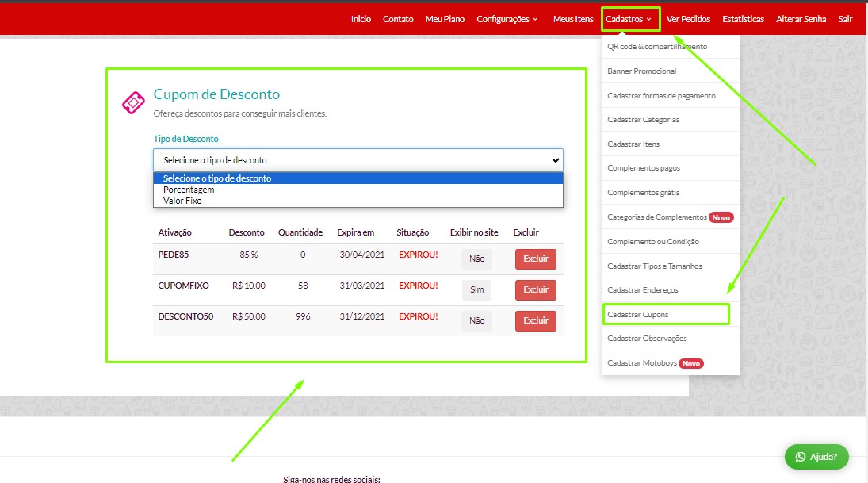
Task: Log out using Sair link
Action: click(x=845, y=19)
